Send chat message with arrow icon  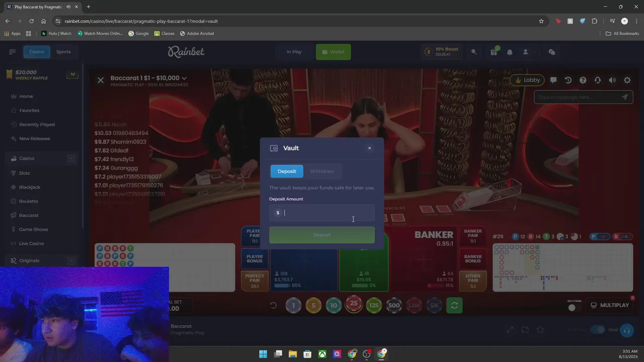tap(625, 97)
